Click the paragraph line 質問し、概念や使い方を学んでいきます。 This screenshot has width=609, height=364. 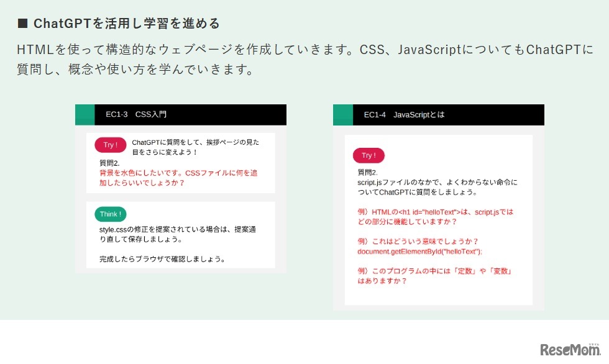(x=135, y=70)
